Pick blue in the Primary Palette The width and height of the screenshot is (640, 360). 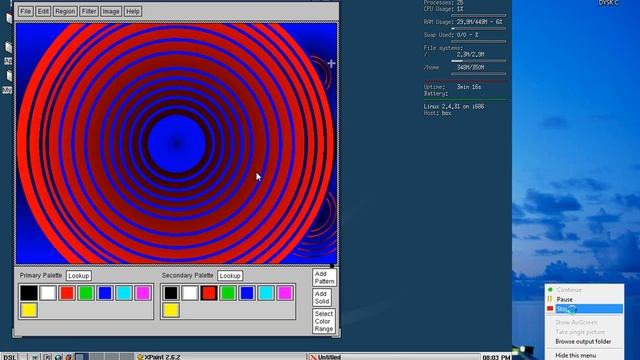tap(105, 293)
